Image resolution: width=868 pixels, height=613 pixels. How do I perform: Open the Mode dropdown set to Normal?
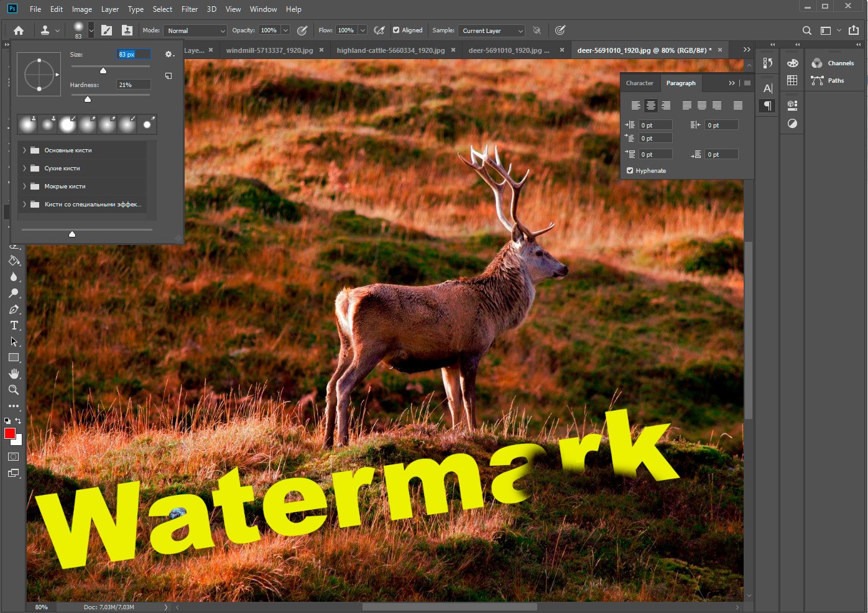[195, 30]
